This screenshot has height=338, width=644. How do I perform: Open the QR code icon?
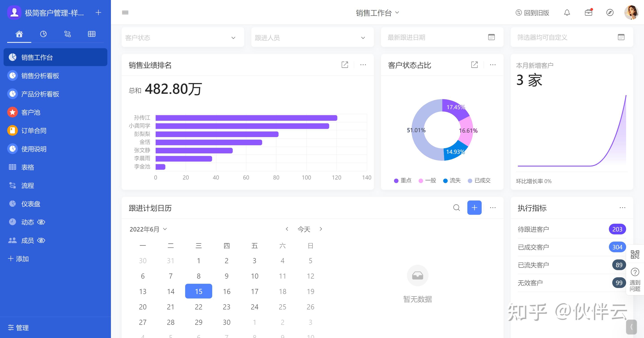pos(635,254)
